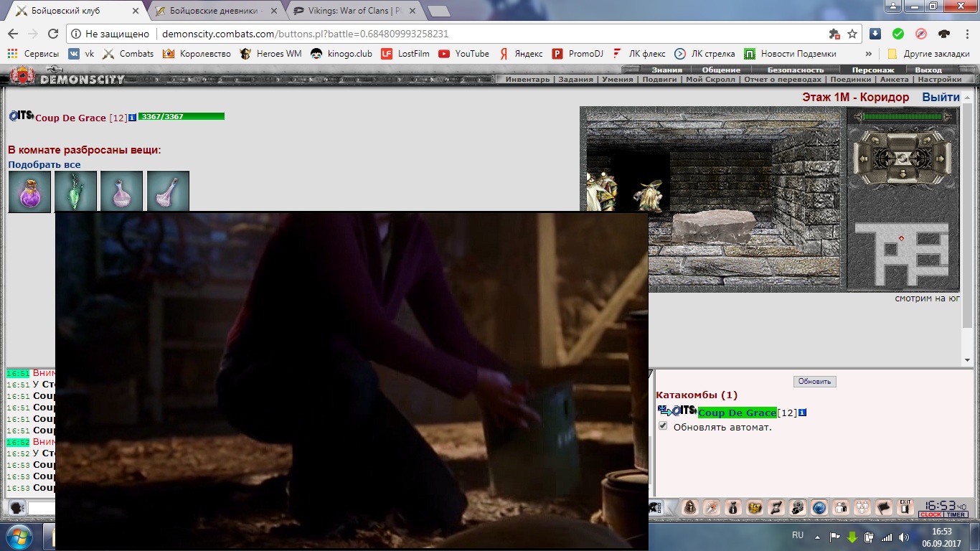
Task: Open the Windows Start button
Action: [18, 536]
